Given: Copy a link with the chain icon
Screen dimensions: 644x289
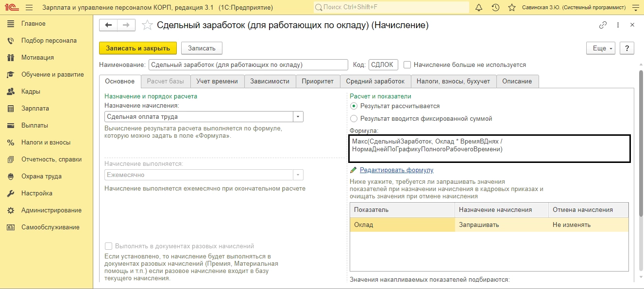Looking at the screenshot, I should pyautogui.click(x=603, y=25).
